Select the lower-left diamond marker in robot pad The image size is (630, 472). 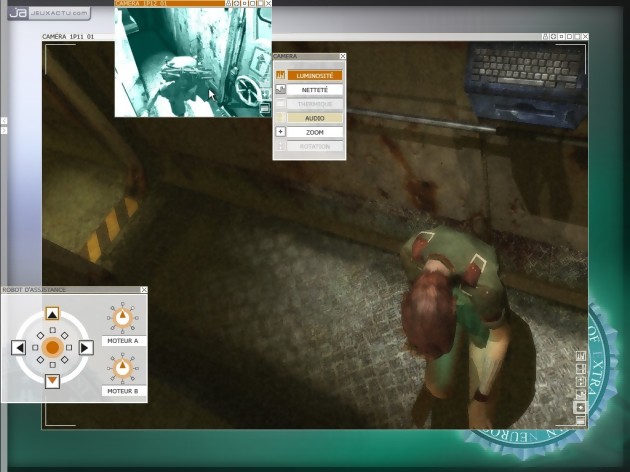(41, 360)
